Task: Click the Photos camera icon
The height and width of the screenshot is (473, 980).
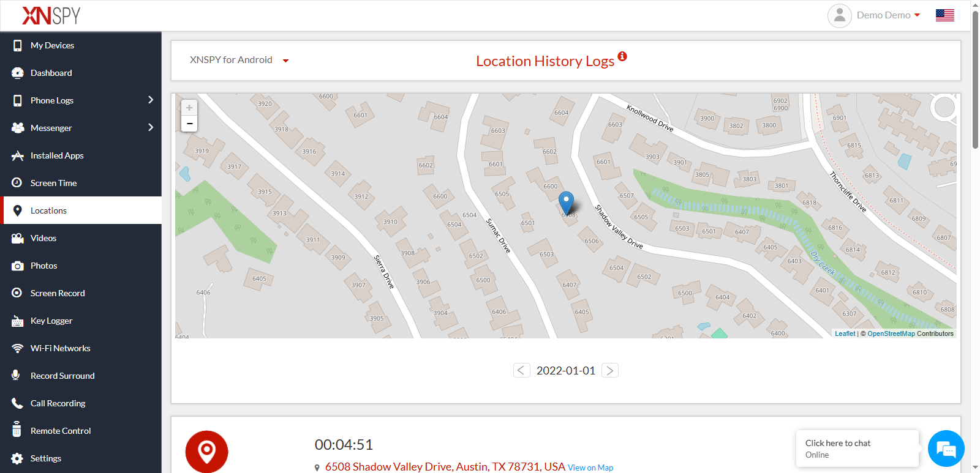Action: [x=18, y=266]
